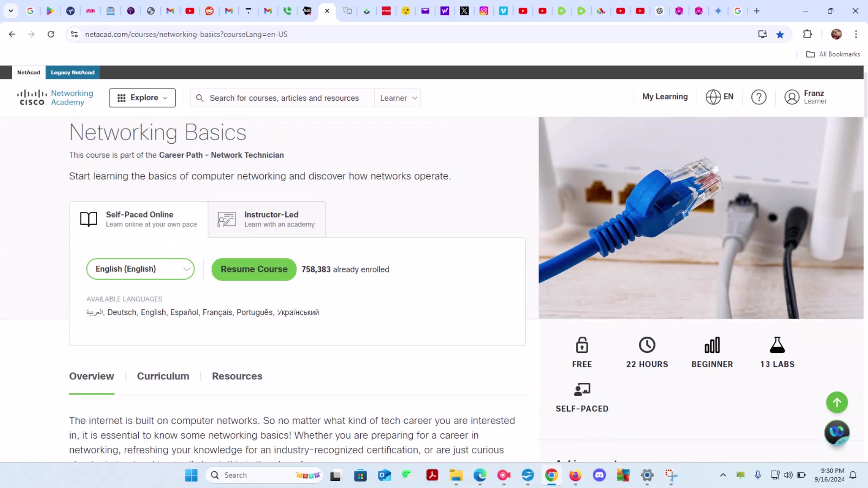This screenshot has height=488, width=868.
Task: Switch to Legacy NetAcad tab
Action: click(x=72, y=72)
